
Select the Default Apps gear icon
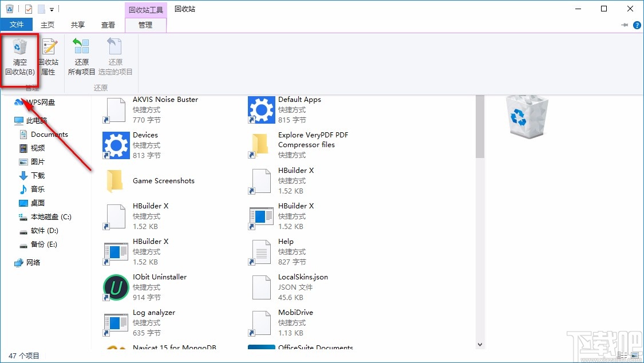(x=261, y=109)
